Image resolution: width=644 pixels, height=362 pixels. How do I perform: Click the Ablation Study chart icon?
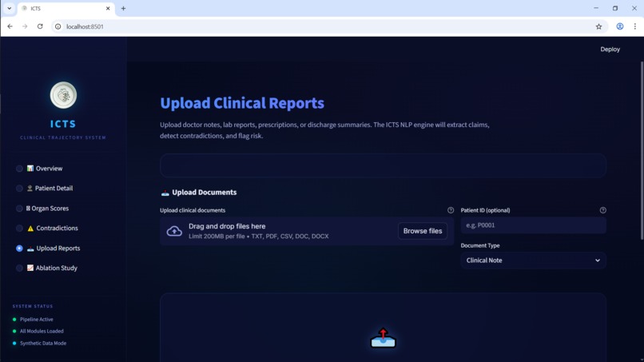(30, 268)
